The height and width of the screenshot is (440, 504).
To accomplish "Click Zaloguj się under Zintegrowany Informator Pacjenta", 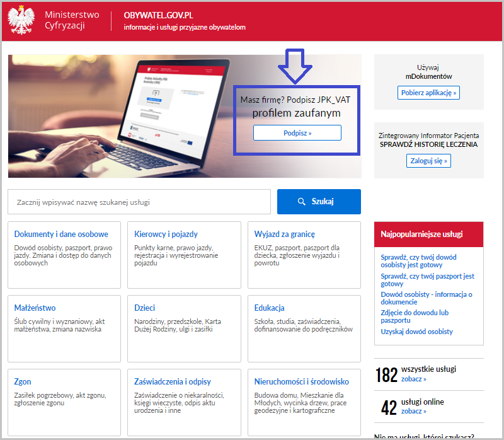I will (428, 160).
